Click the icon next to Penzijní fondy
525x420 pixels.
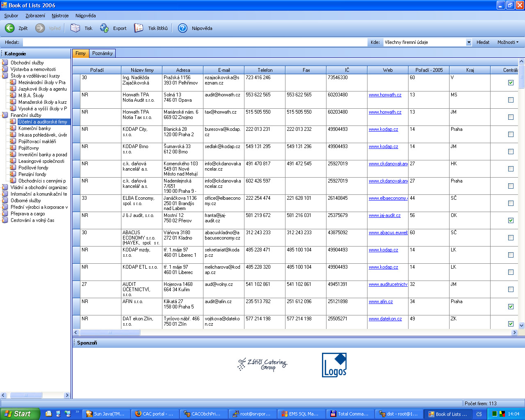point(13,174)
